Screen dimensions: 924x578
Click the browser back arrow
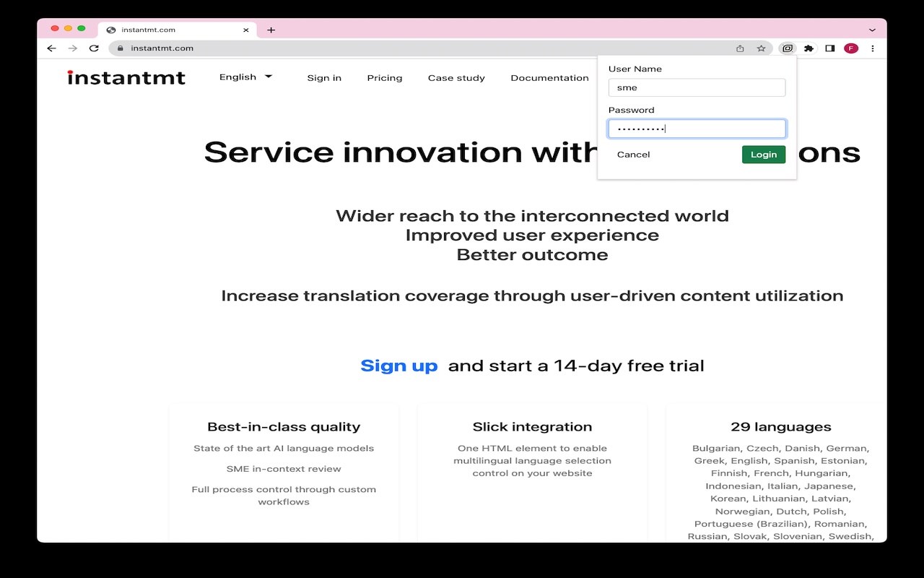[x=51, y=48]
